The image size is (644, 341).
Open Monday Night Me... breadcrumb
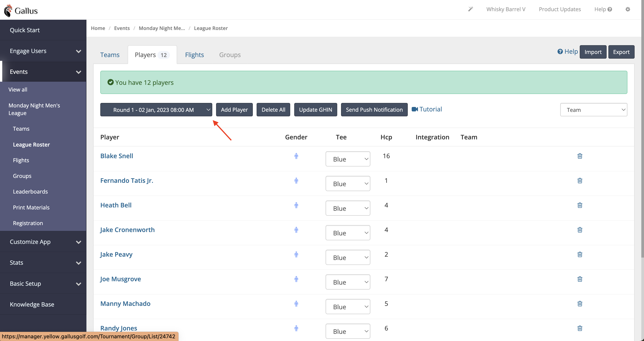162,28
